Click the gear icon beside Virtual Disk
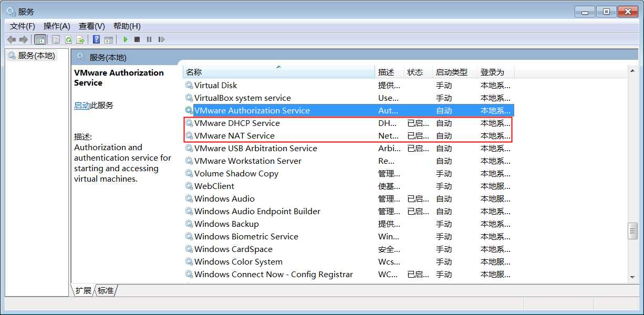This screenshot has height=315, width=644. point(189,85)
